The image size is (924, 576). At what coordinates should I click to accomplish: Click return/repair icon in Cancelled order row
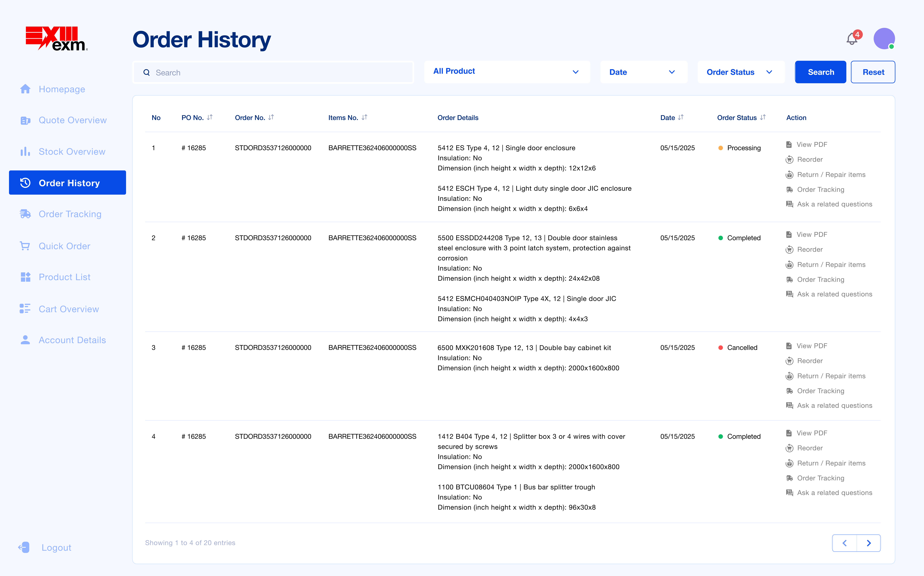pos(790,376)
